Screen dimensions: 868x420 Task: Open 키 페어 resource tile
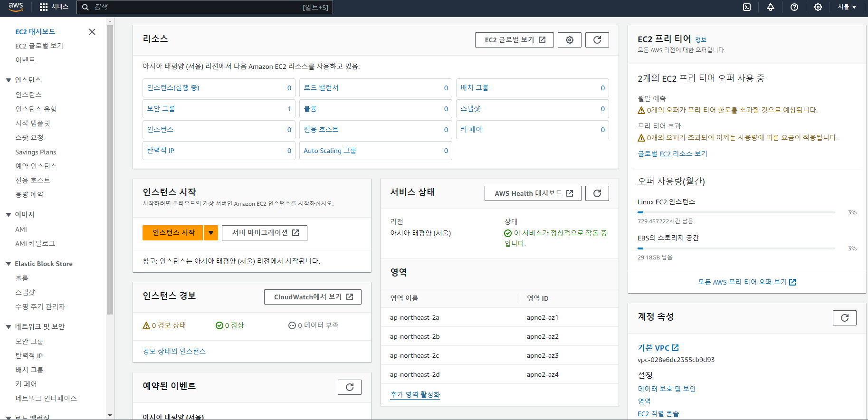(533, 130)
